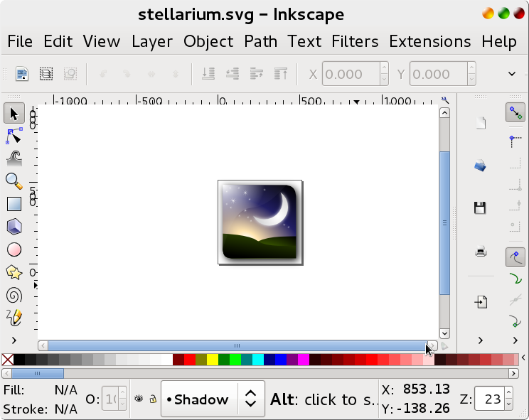Pick the cyan palette swatch
Viewport: 529px width, 420px height.
[258, 360]
